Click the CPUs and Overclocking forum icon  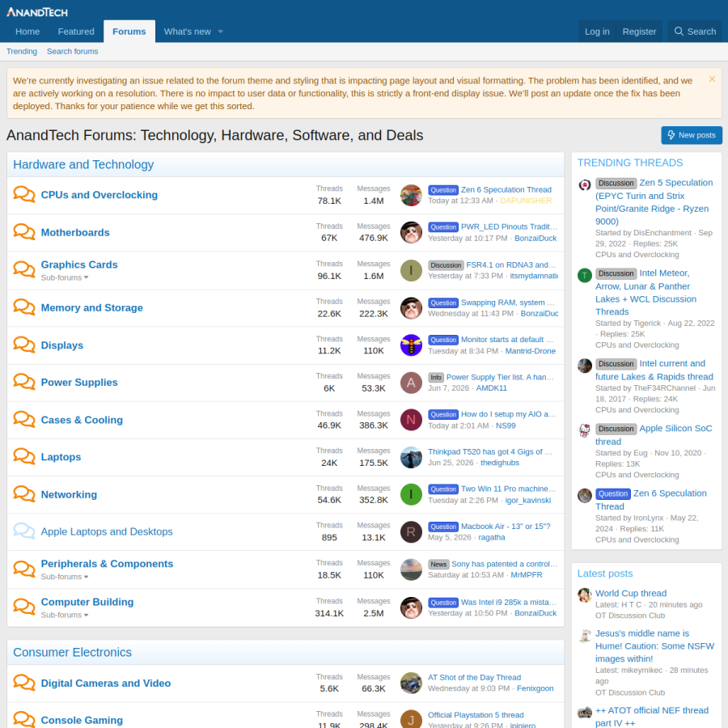click(24, 194)
